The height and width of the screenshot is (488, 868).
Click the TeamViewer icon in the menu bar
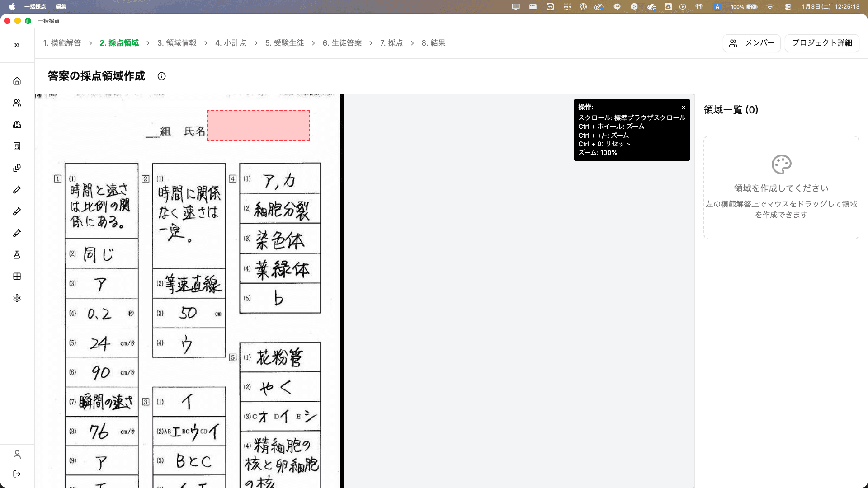(550, 7)
